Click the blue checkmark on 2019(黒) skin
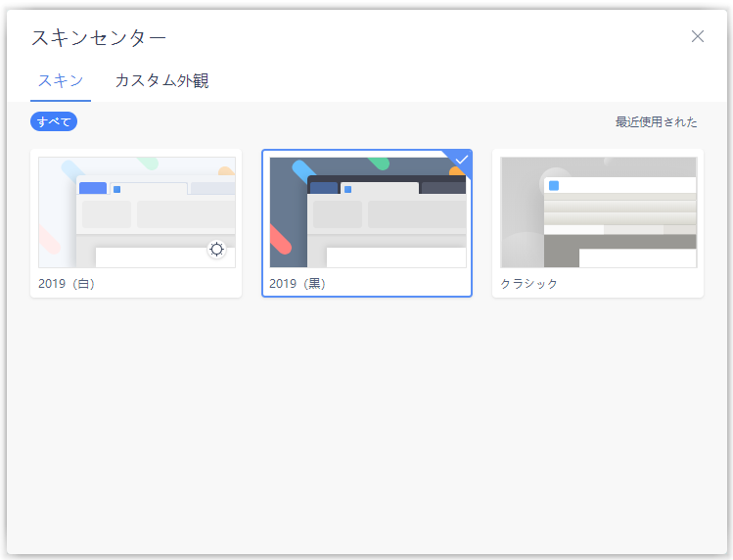 [x=462, y=160]
